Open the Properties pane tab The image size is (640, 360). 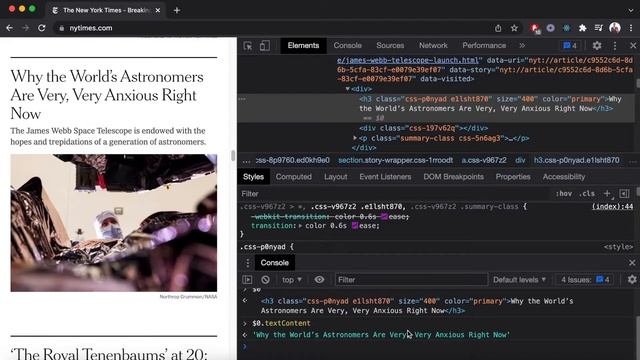513,177
